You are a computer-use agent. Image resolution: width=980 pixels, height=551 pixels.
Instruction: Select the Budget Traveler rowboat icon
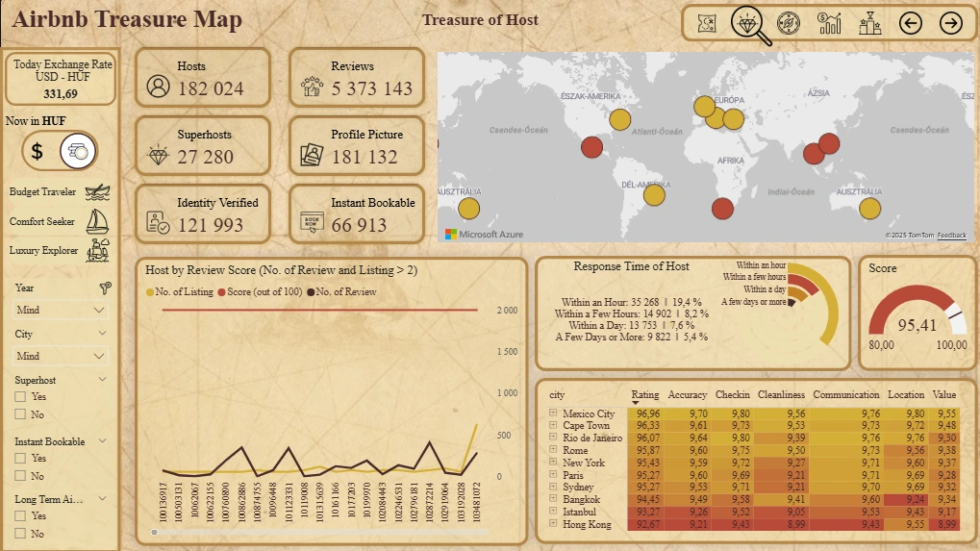click(x=97, y=192)
